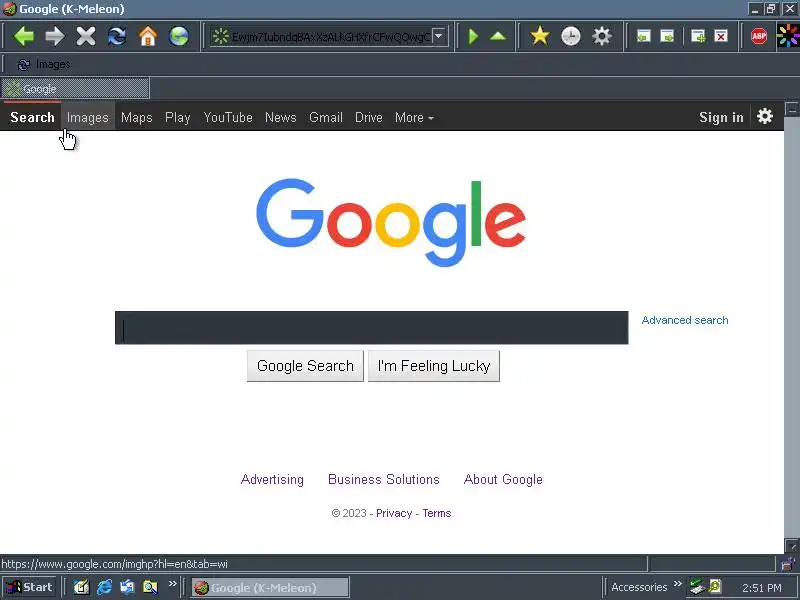Expand Accessories toolbar overflow chevron
800x600 pixels.
pyautogui.click(x=678, y=584)
